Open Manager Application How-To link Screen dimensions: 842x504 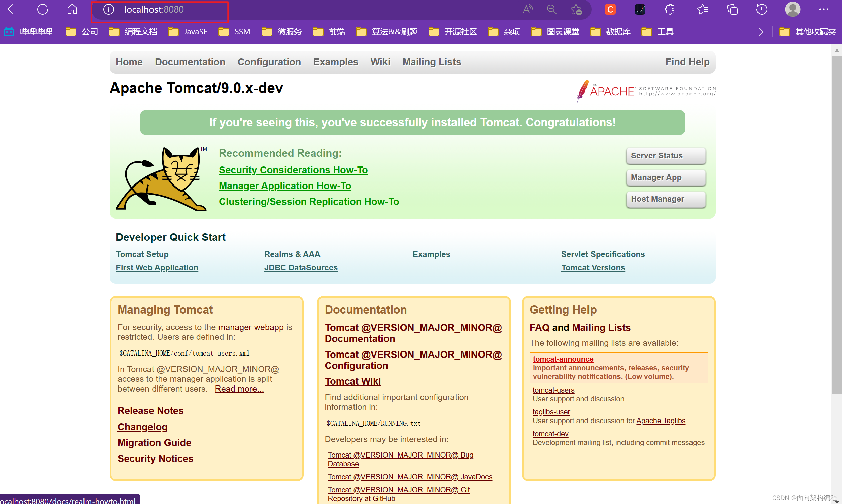coord(285,186)
